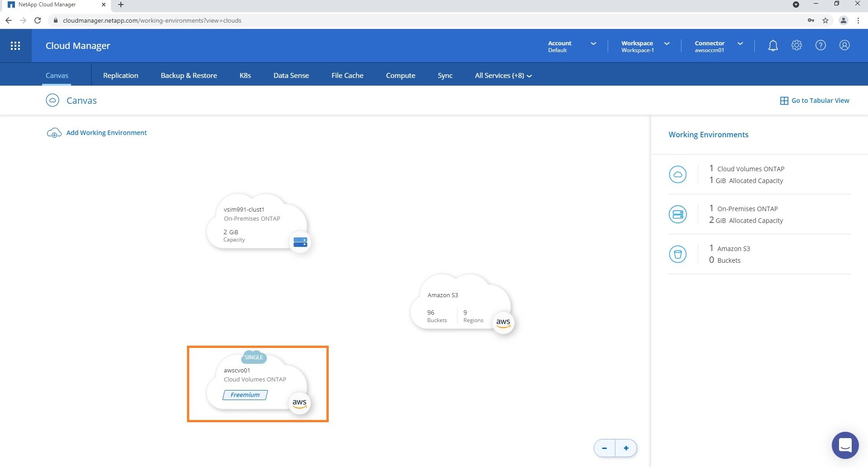The height and width of the screenshot is (468, 868).
Task: Click the On-Premises ONTAP summary icon
Action: pos(678,214)
